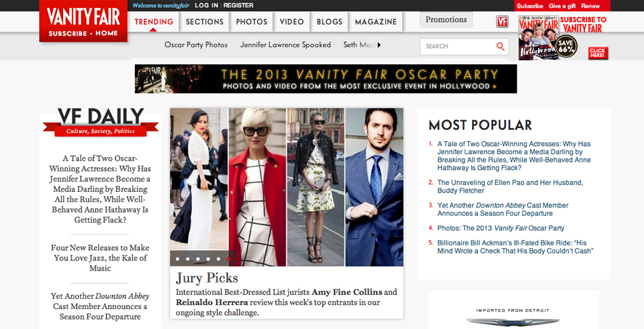Open VF Daily section header

[101, 121]
